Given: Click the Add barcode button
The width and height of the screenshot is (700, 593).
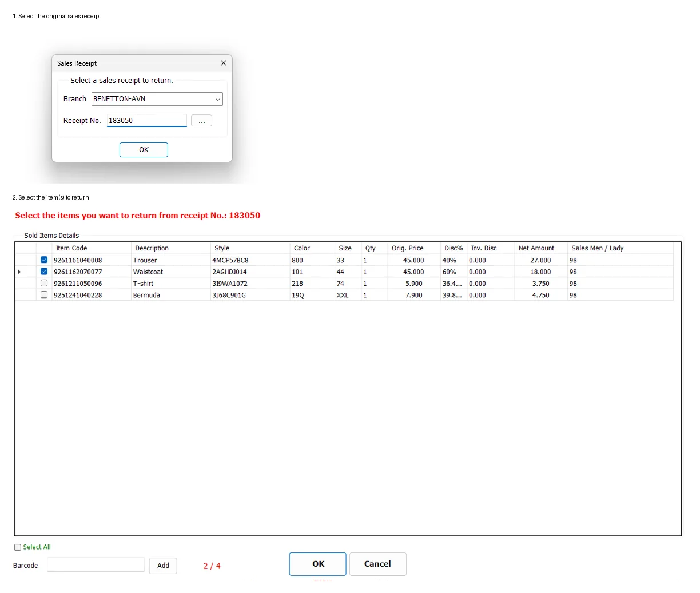Looking at the screenshot, I should pos(163,566).
